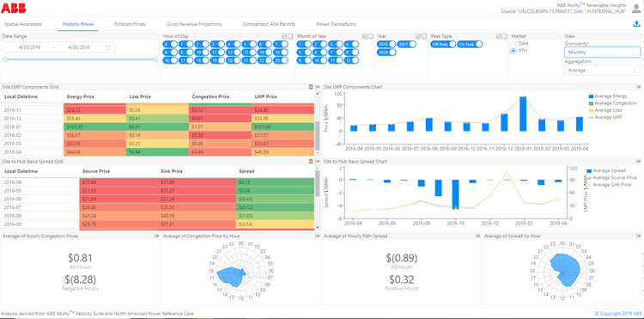644x319 pixels.
Task: Toggle the 2017 year switch
Action: point(406,44)
